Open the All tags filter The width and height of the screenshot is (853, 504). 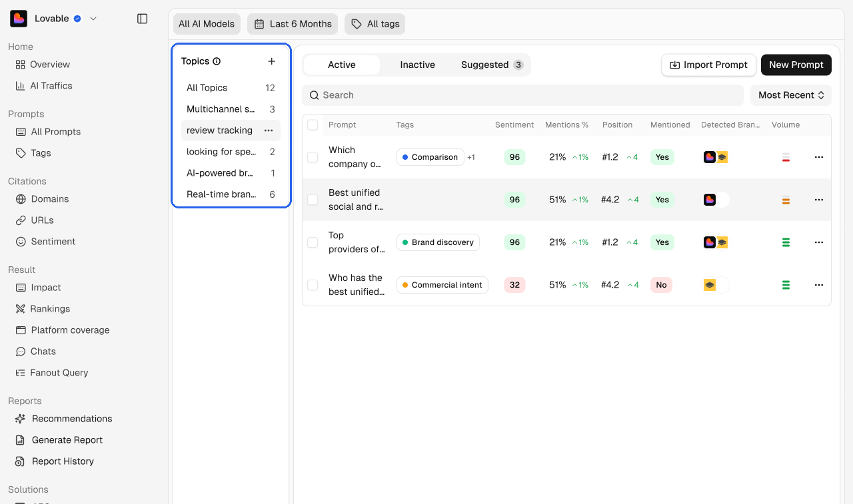tap(375, 24)
